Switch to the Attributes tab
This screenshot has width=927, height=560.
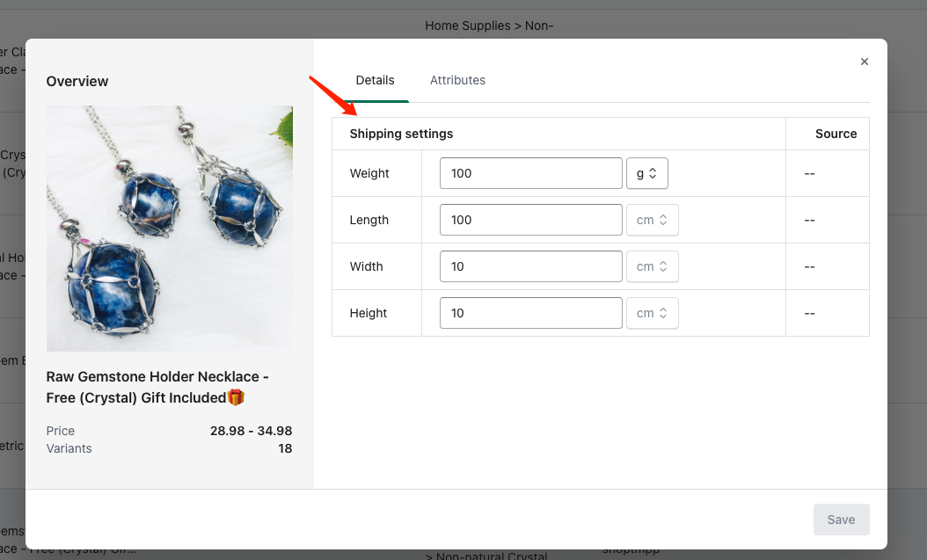(x=457, y=80)
